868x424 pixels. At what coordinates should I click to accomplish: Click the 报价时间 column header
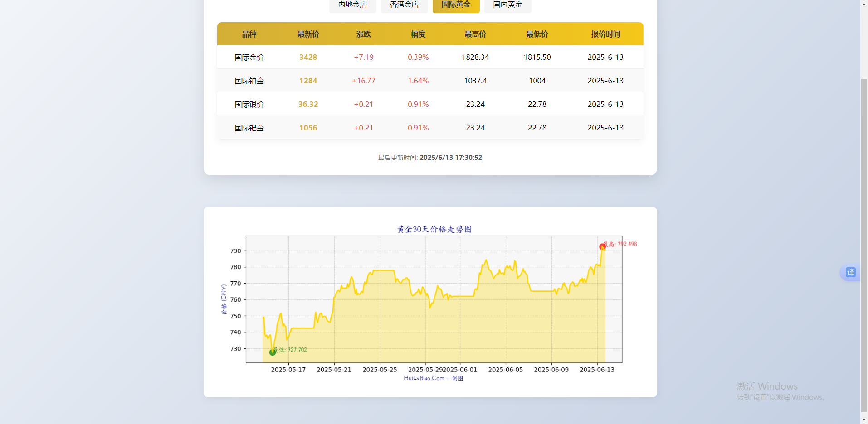tap(605, 34)
